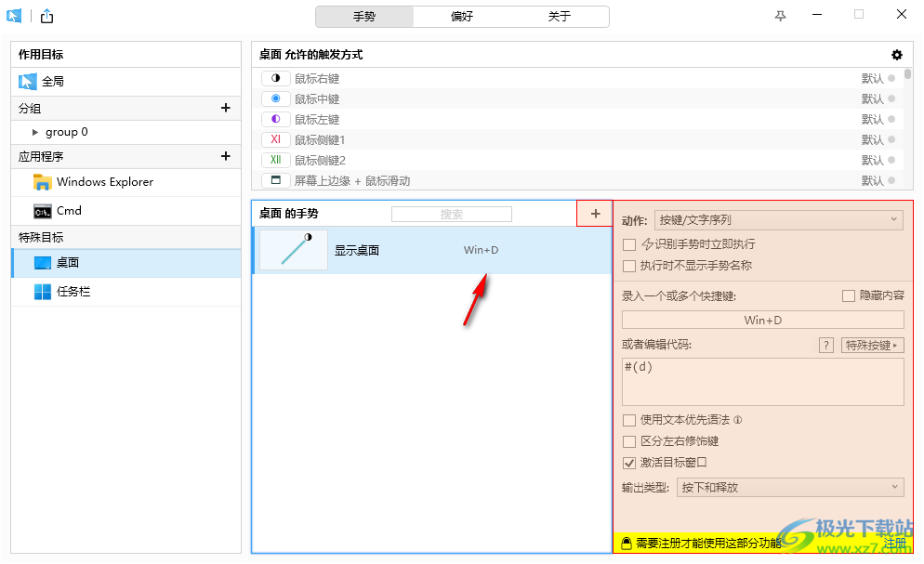Screen dimensions: 924x564
Task: Select the mouse right button (鼠标右键) row
Action: tap(577, 78)
